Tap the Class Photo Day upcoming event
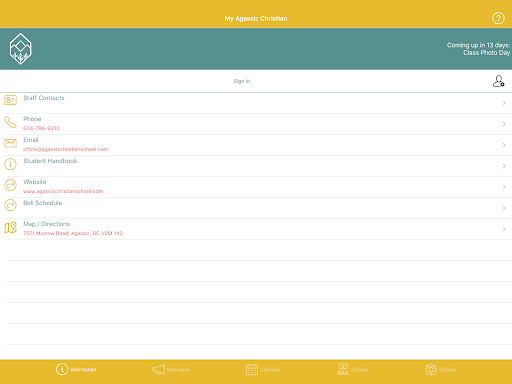The width and height of the screenshot is (512, 384). pyautogui.click(x=486, y=53)
